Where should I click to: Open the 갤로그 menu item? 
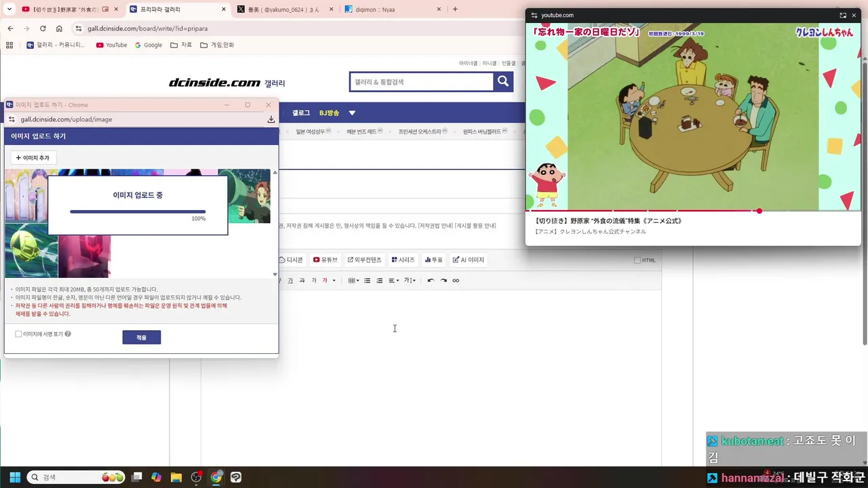301,113
